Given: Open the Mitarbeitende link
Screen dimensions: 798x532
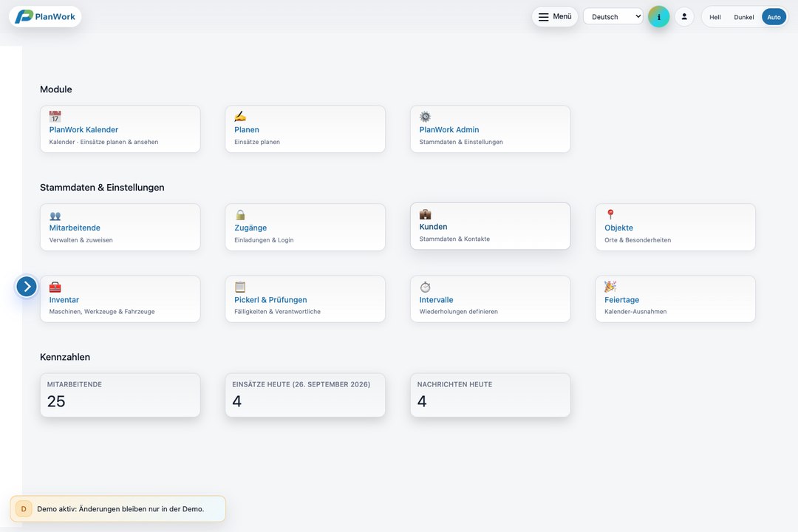Looking at the screenshot, I should [x=75, y=228].
